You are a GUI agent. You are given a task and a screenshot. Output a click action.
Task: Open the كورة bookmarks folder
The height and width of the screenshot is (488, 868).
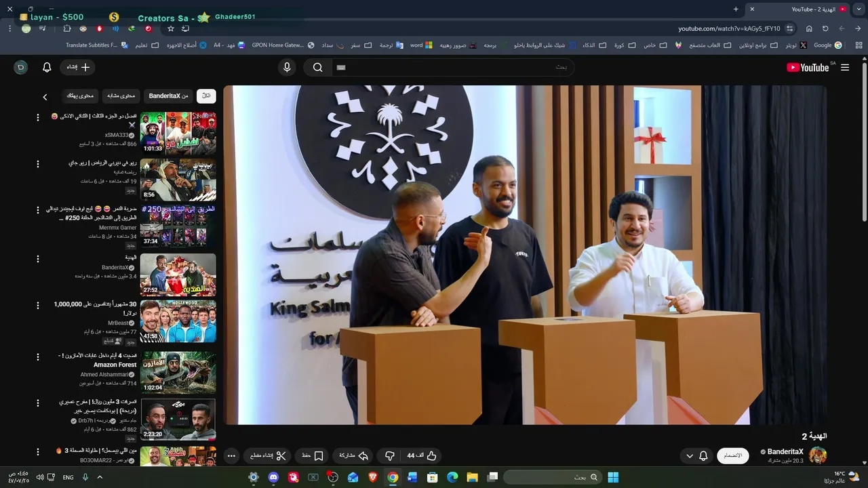point(625,45)
